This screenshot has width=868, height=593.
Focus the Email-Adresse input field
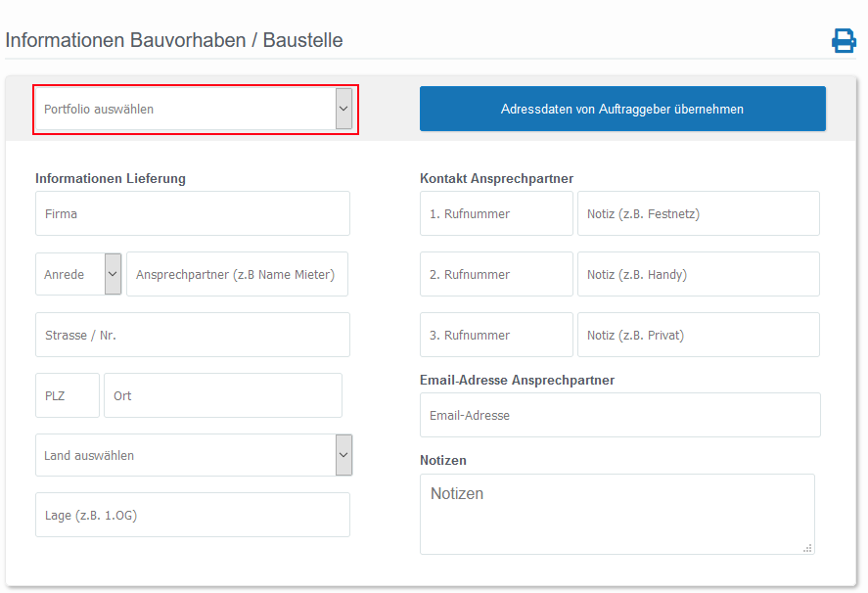pyautogui.click(x=620, y=415)
